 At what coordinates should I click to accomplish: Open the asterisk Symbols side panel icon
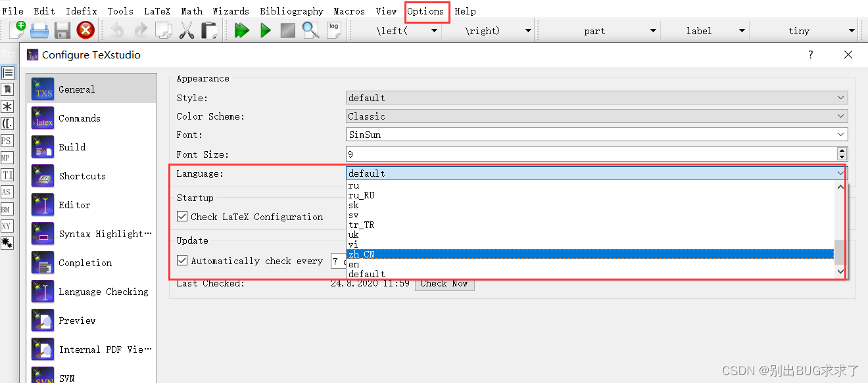point(7,106)
